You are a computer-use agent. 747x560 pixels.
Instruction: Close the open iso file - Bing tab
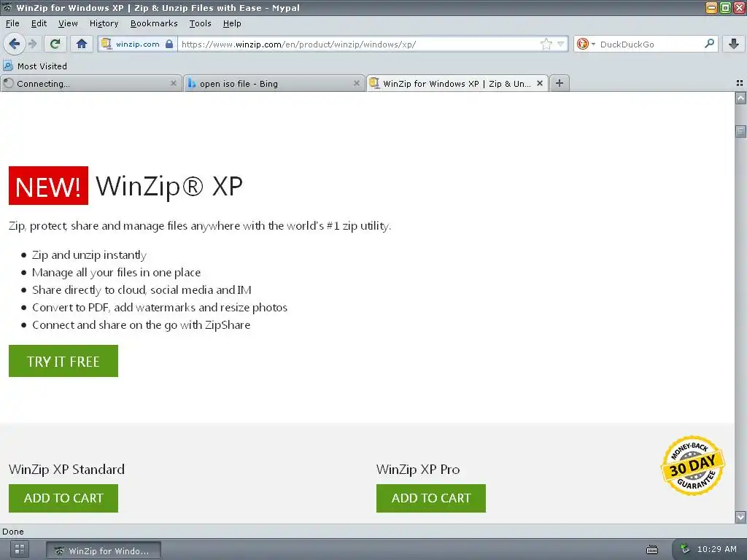click(x=356, y=83)
